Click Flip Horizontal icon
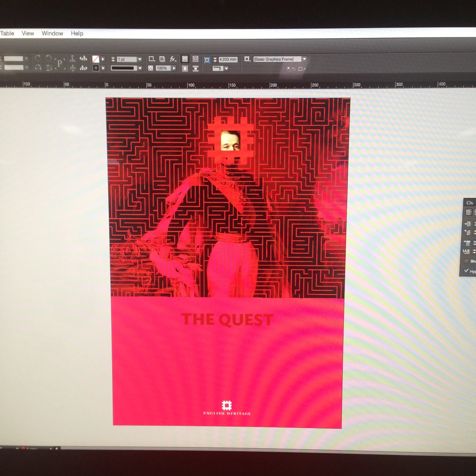476x476 pixels. point(38,67)
